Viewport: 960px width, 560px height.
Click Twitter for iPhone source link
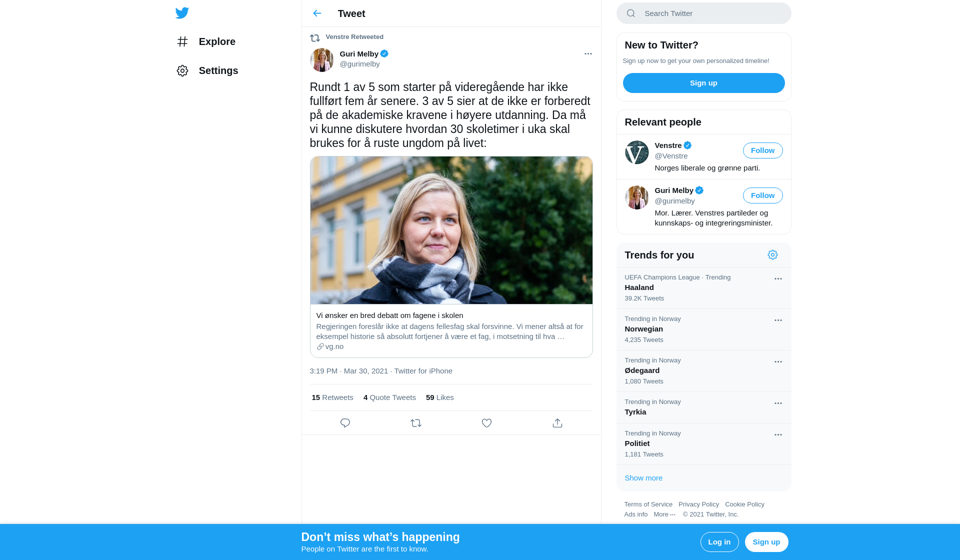point(423,371)
